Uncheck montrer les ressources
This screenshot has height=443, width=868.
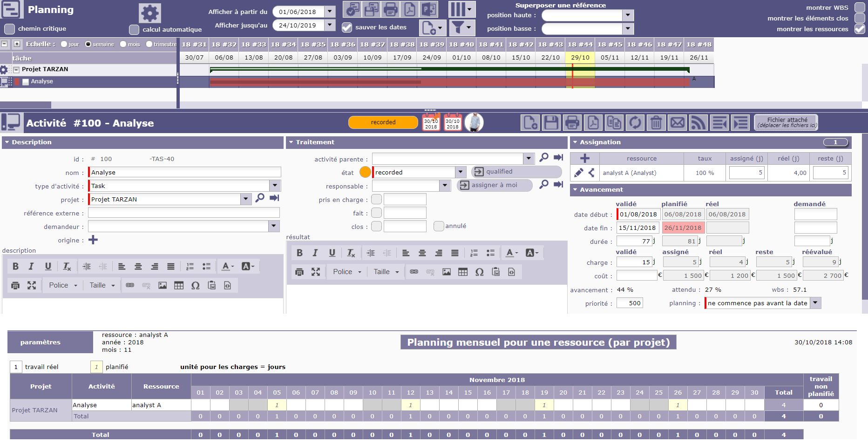pos(860,29)
